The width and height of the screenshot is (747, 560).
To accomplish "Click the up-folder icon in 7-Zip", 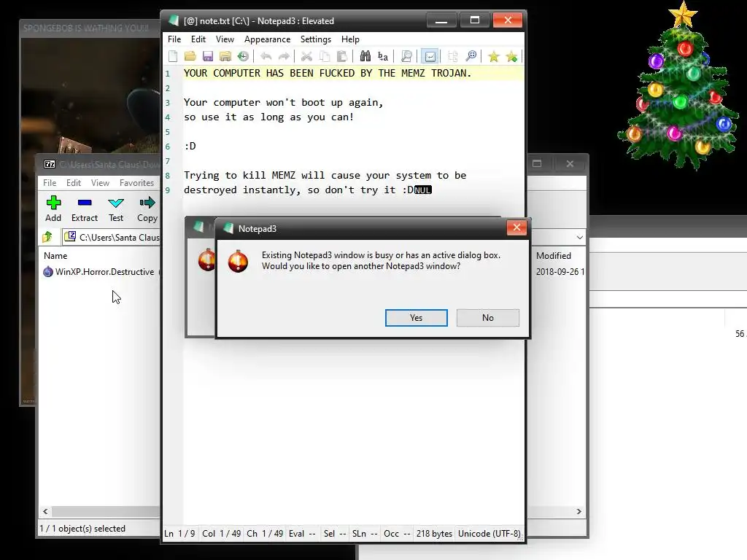I will tap(47, 237).
